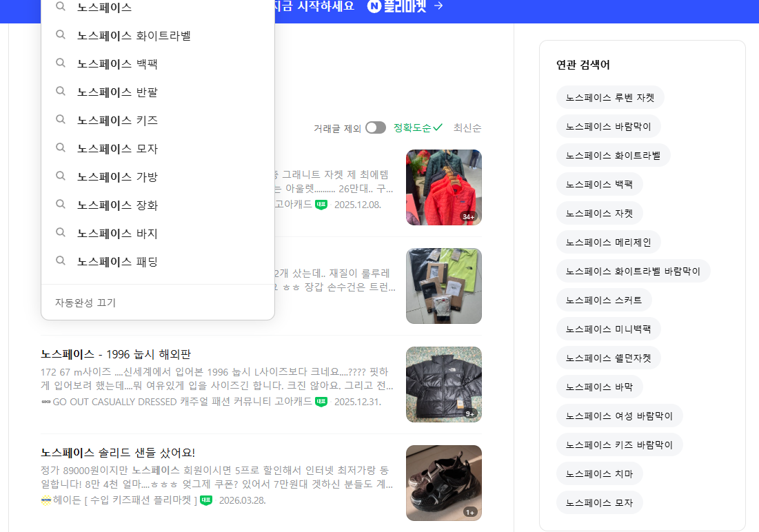This screenshot has width=759, height=532.
Task: Click the green 대표 badge on 솔리드 샌들 post
Action: 206,500
